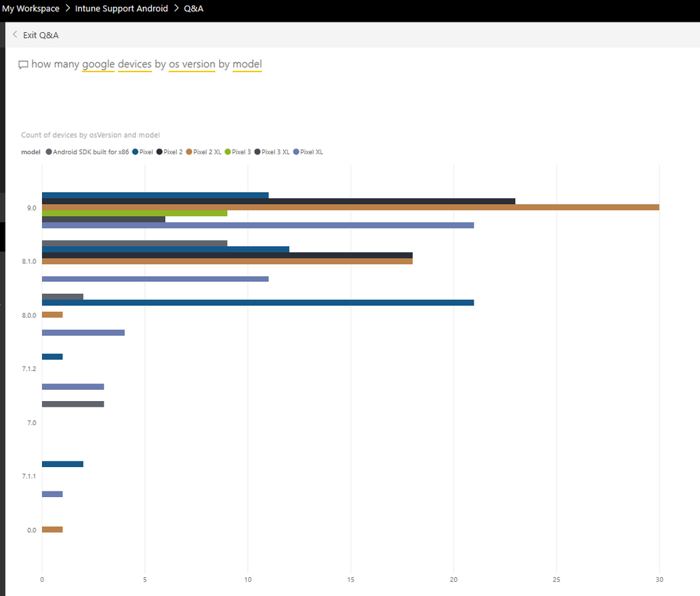This screenshot has width=700, height=596.
Task: Select the underlined word 'google' in the question
Action: (98, 65)
